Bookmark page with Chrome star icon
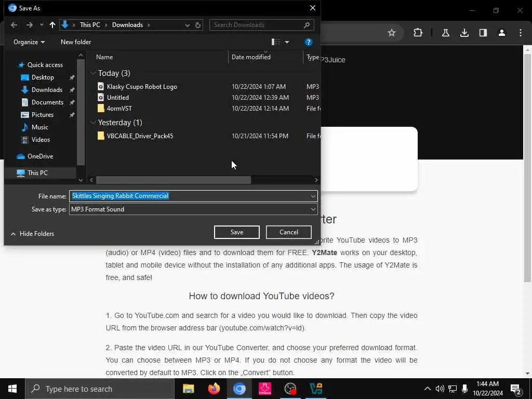Screen dimensions: 532x399 (392, 33)
